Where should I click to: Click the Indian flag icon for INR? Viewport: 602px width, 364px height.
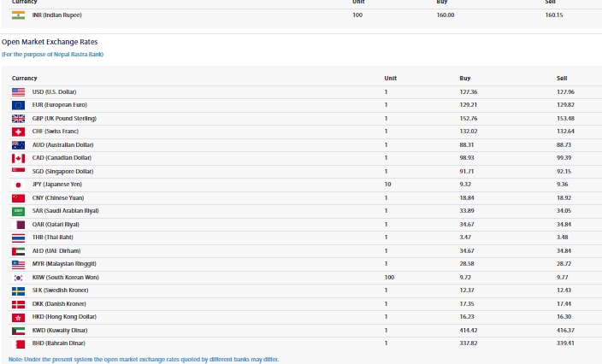tap(18, 15)
